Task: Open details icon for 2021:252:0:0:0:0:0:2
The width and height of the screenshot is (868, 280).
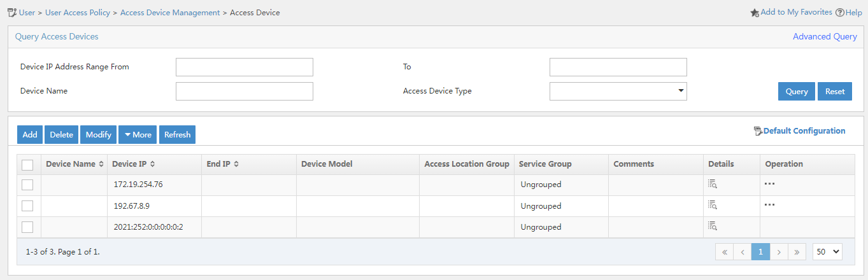Action: (713, 227)
